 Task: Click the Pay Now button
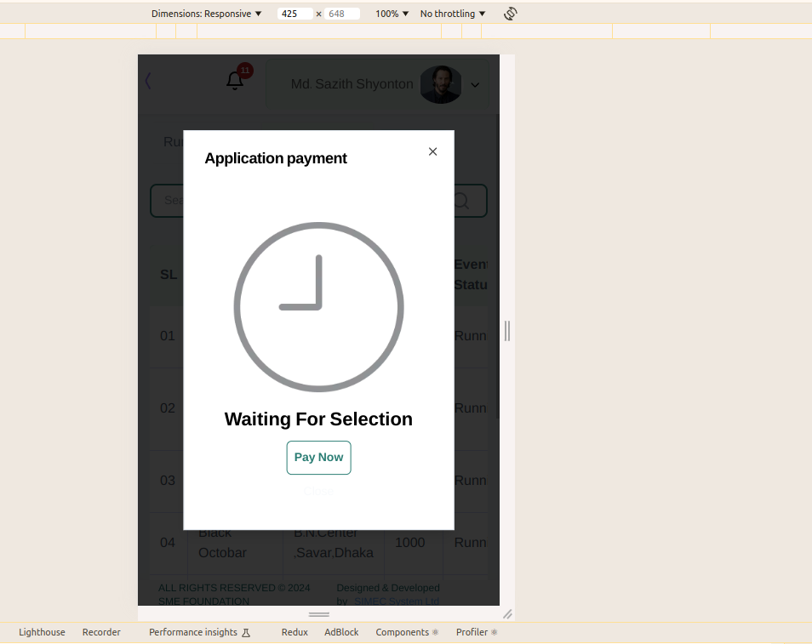coord(318,458)
